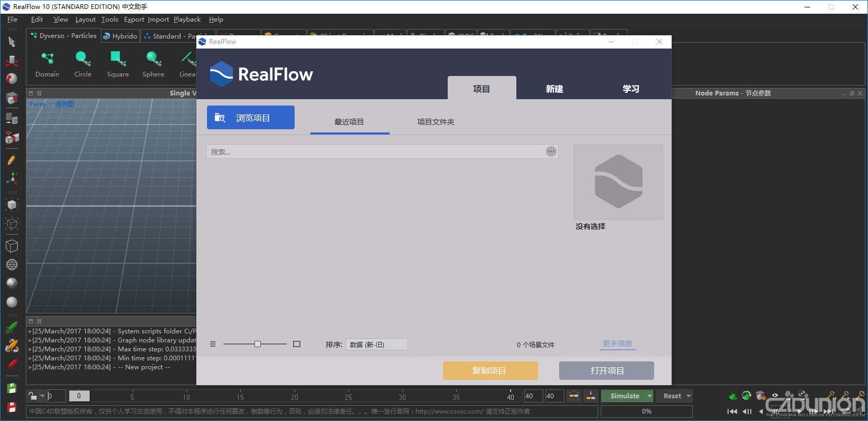Click the step-back frame playback button
This screenshot has height=421, width=868.
[747, 411]
